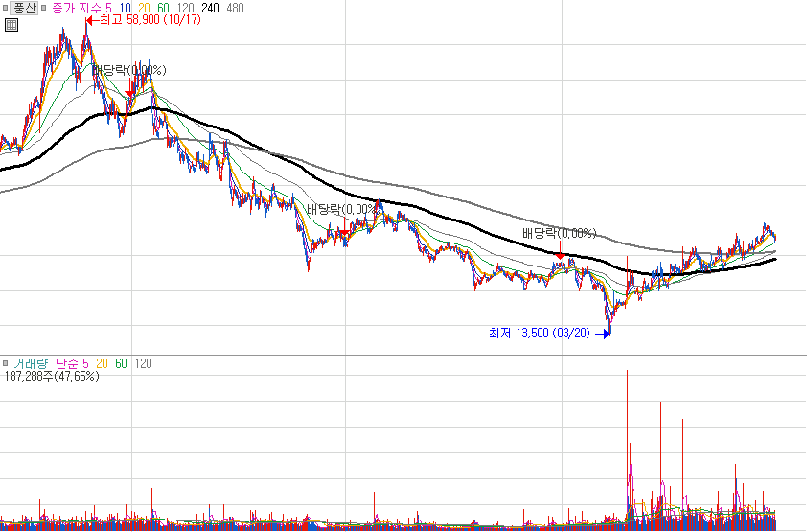Click the pink 단순 volume average label
This screenshot has width=807, height=532.
(67, 363)
